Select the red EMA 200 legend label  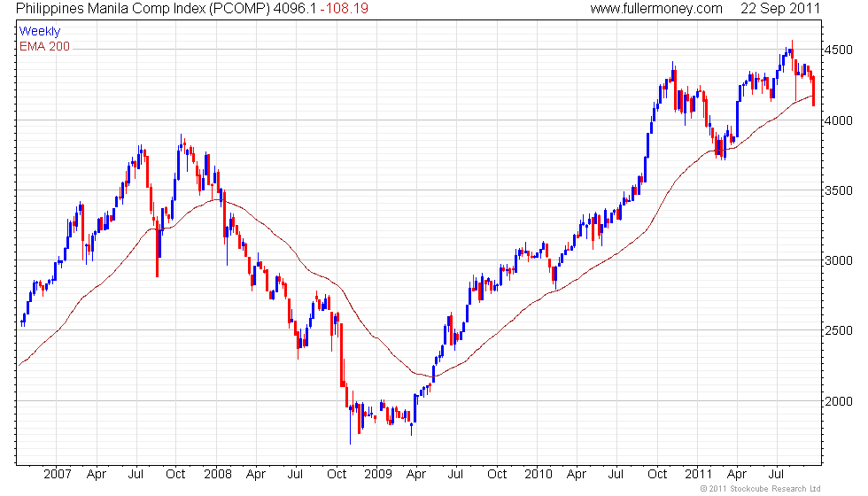[44, 46]
